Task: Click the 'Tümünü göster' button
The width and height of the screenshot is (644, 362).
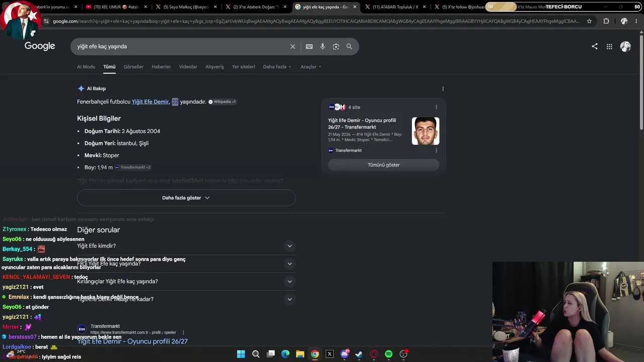Action: coord(383,165)
